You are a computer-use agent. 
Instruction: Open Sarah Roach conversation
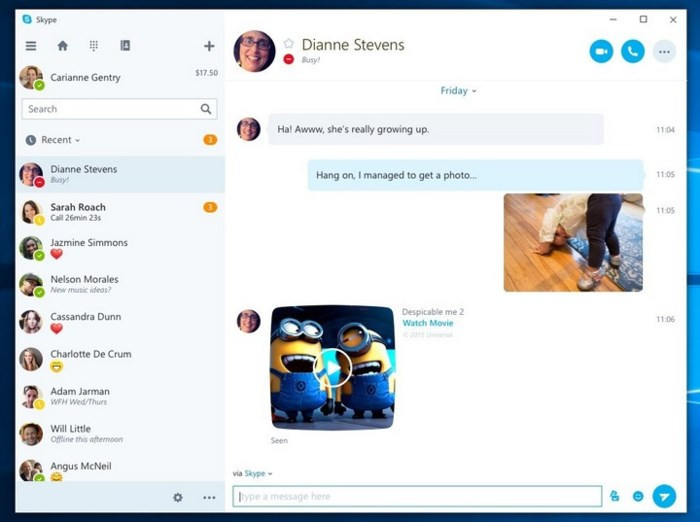point(120,212)
